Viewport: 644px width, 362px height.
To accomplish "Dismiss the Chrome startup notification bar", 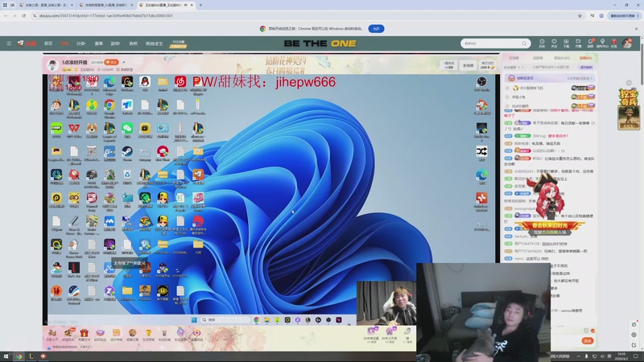I will pos(636,29).
